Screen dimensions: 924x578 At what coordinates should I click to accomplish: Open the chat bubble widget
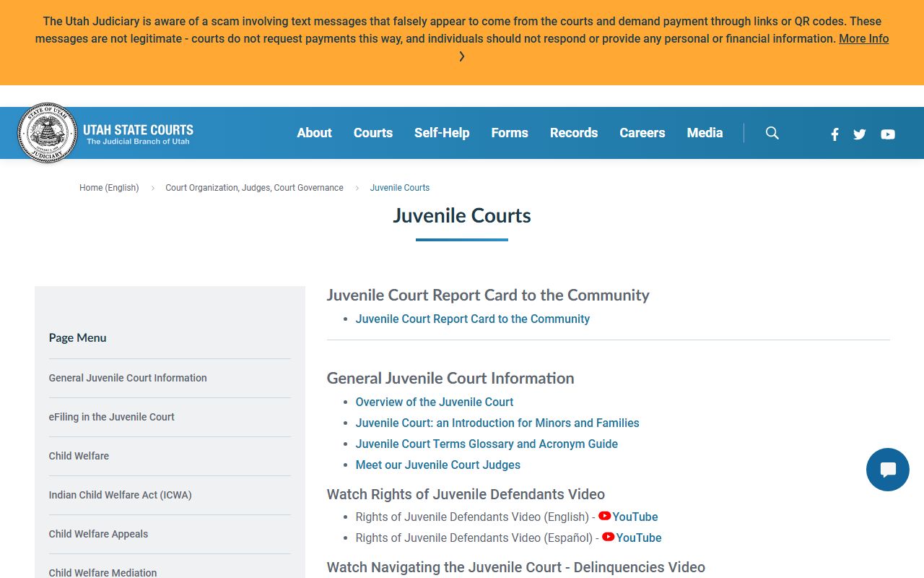(888, 470)
